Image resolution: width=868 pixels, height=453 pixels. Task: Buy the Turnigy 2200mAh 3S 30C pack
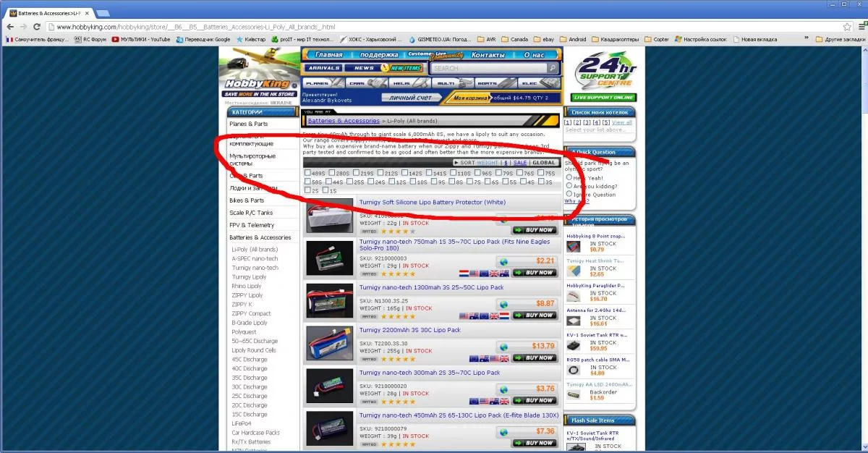536,357
